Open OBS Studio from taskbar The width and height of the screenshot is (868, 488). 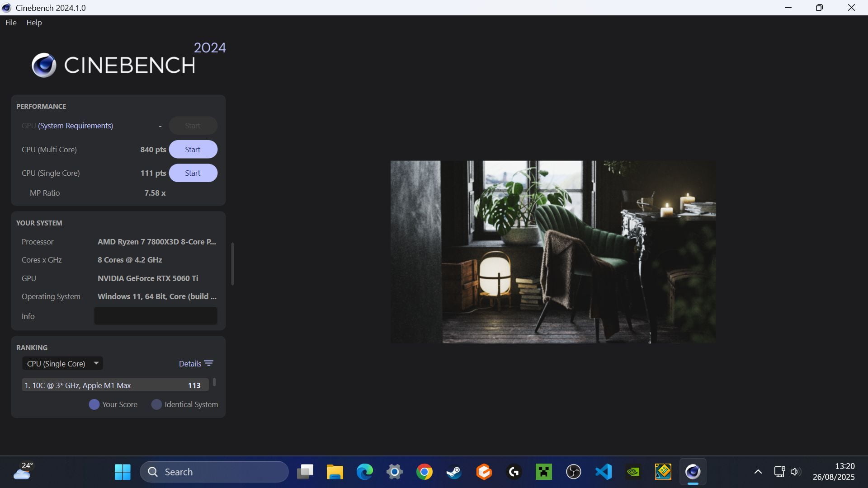[x=573, y=472]
